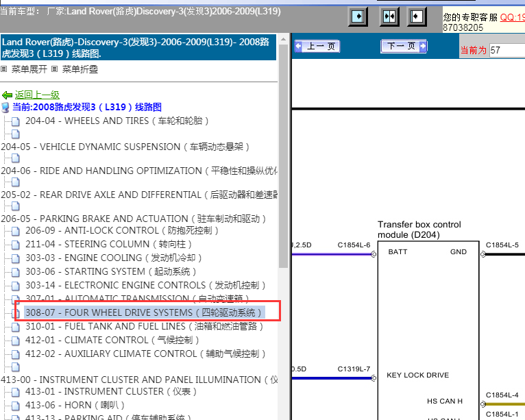The height and width of the screenshot is (420, 525).
Task: Open 310-01 Fuel Tank and Fuel Lines
Action: (144, 326)
